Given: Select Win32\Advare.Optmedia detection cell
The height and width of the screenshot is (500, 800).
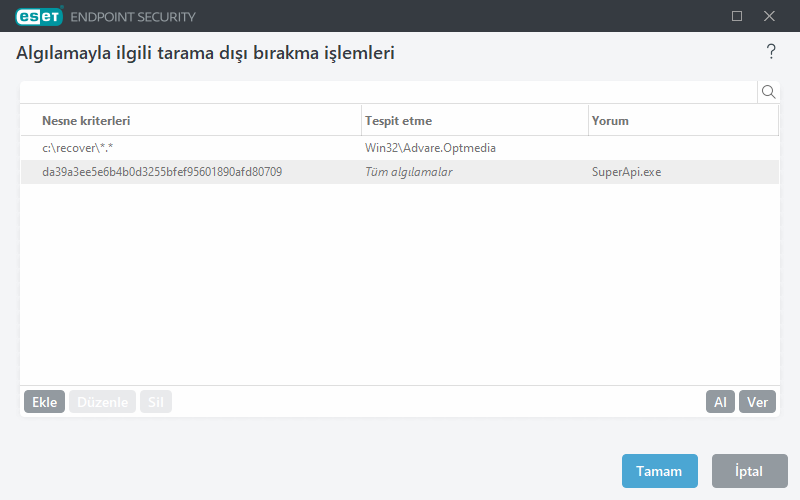Looking at the screenshot, I should point(430,148).
